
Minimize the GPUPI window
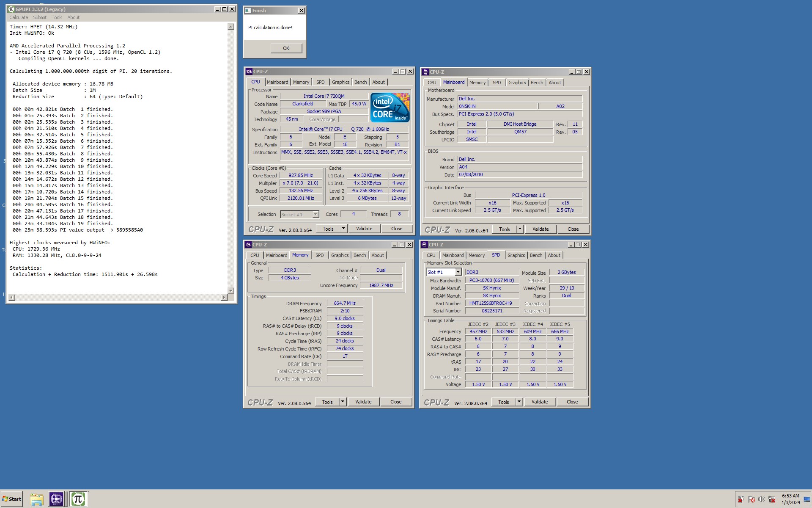(x=217, y=9)
